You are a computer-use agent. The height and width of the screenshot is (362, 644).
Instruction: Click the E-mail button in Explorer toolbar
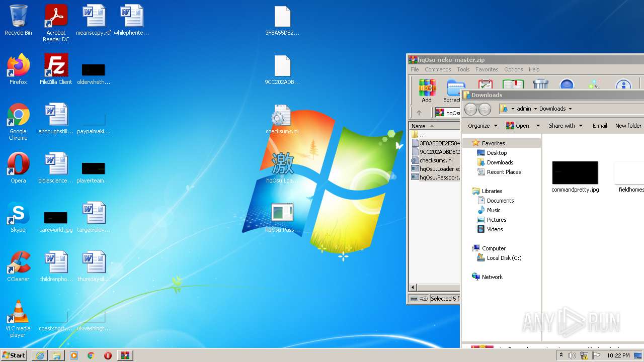tap(599, 126)
